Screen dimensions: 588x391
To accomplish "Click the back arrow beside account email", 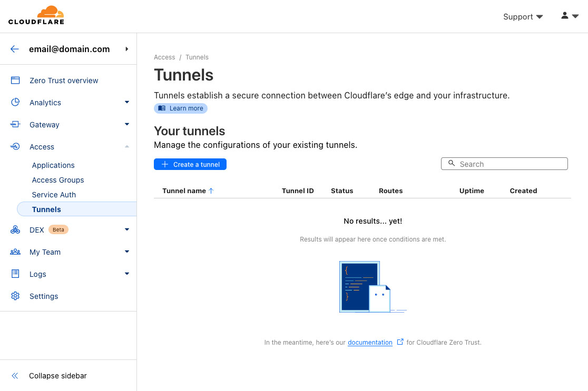I will pyautogui.click(x=15, y=49).
